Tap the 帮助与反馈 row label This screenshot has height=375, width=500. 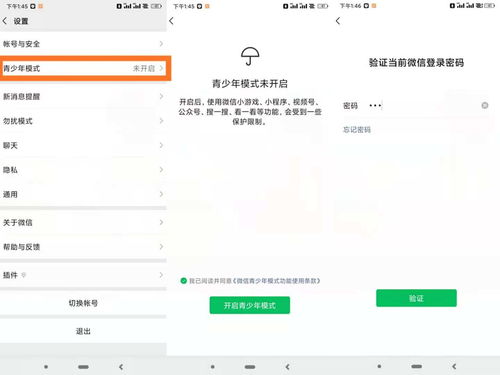pyautogui.click(x=21, y=247)
